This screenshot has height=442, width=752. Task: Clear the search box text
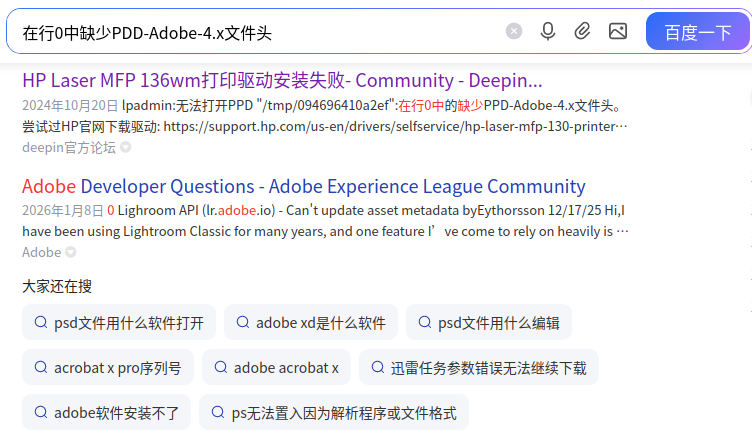pos(514,32)
